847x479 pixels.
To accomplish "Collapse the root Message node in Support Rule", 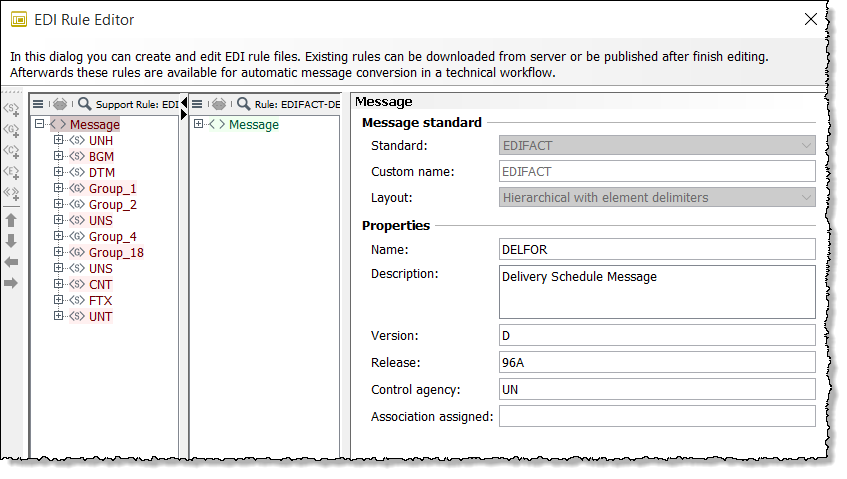I will 39,125.
